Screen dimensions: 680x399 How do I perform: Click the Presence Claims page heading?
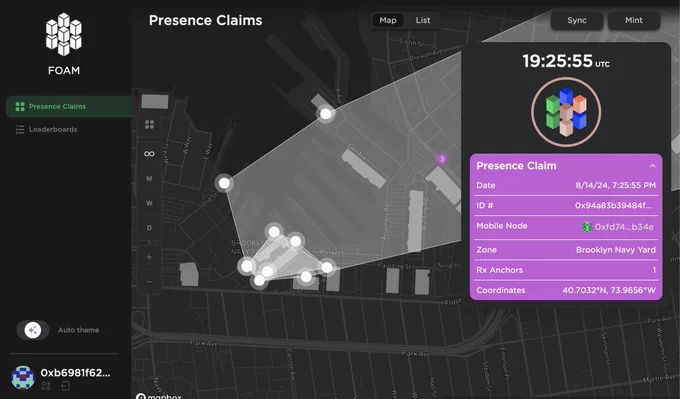point(206,20)
